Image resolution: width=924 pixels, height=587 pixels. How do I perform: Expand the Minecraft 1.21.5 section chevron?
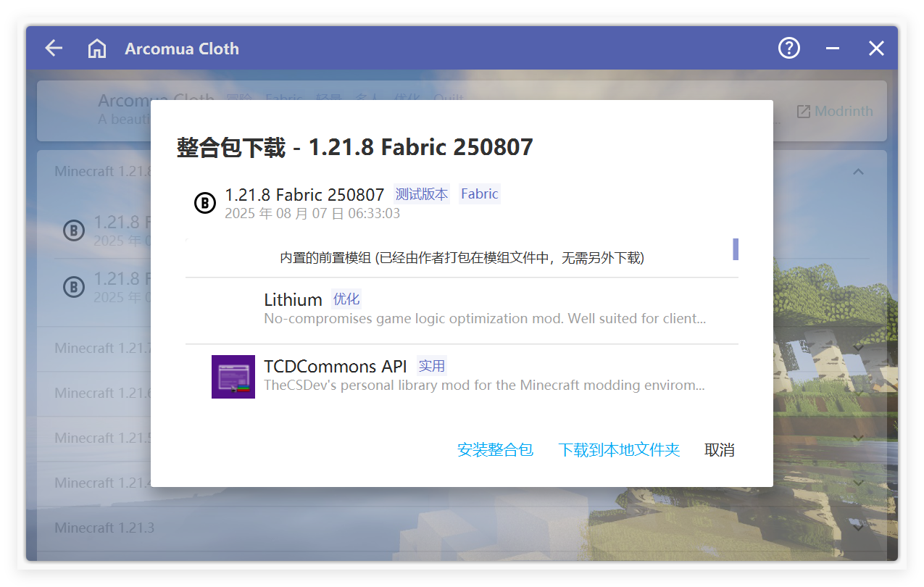coord(858,438)
